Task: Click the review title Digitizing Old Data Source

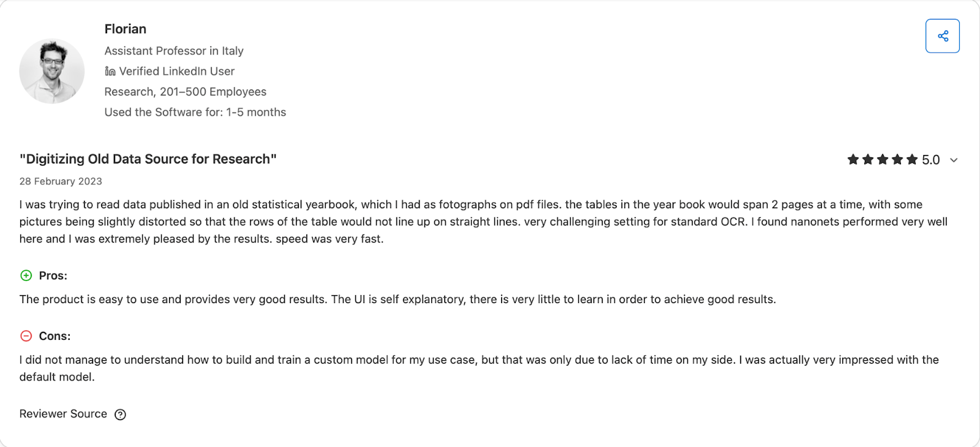Action: (148, 159)
